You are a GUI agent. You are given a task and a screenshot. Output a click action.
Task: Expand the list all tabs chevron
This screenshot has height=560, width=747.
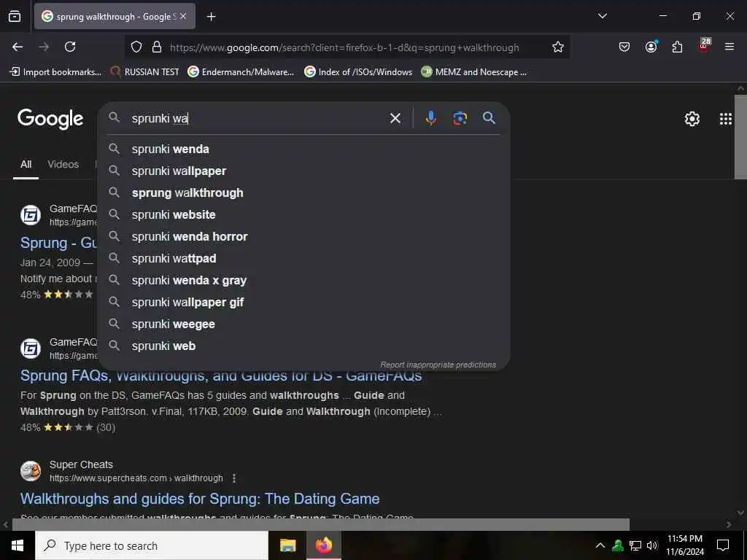tap(602, 16)
